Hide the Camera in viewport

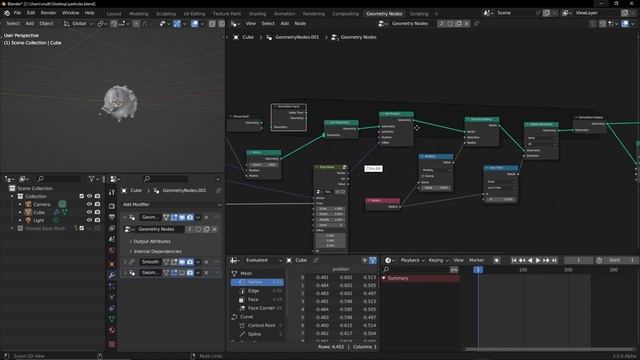click(89, 204)
